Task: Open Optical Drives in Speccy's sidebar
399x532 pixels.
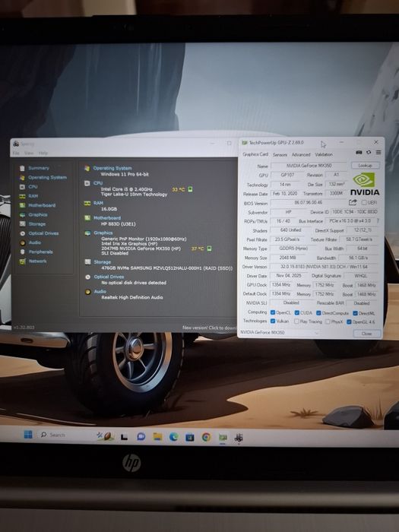Action: 43,233
